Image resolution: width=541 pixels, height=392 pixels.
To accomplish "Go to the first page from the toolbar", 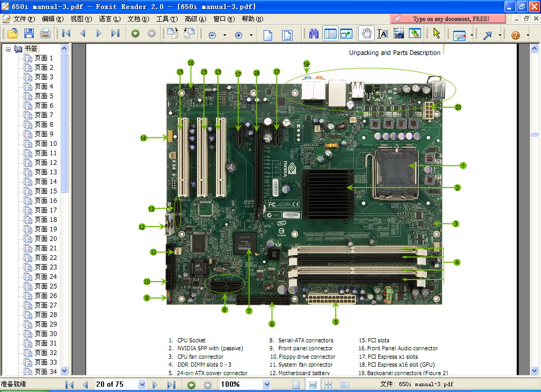I will (x=66, y=33).
